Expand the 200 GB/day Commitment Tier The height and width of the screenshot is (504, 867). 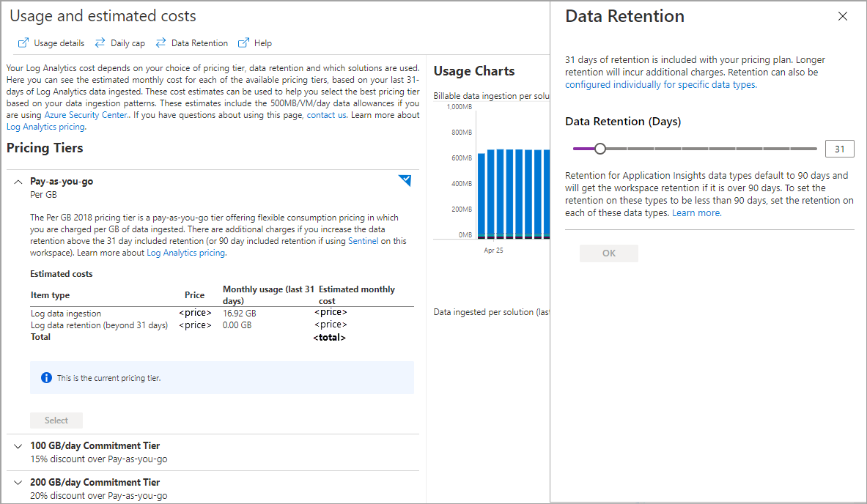[18, 482]
